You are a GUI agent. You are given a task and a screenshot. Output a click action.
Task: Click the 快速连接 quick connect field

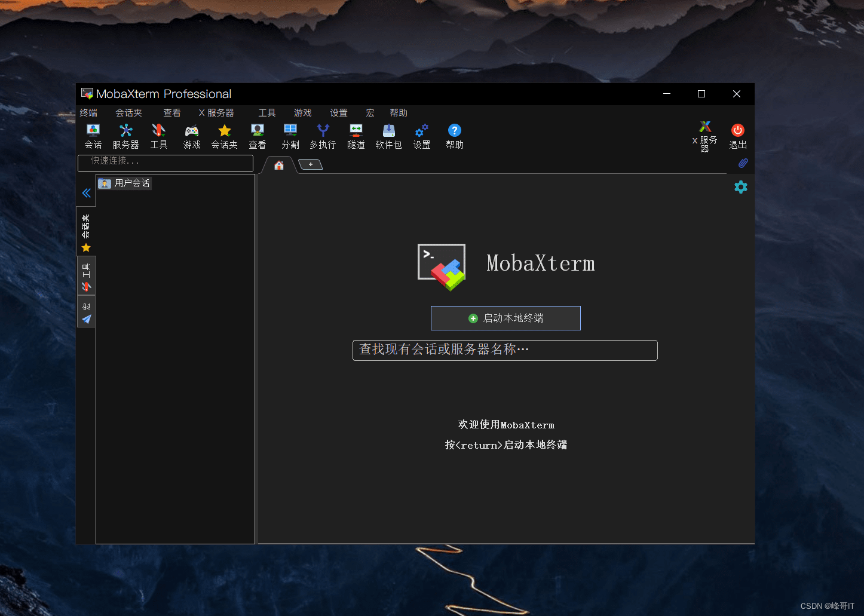pyautogui.click(x=166, y=163)
